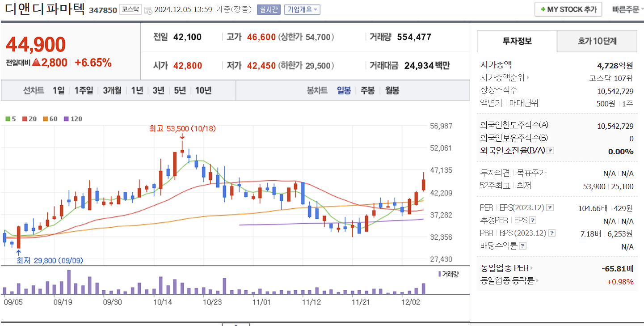The image size is (644, 326).
Task: Click the 상장주식수 value 10,542,729
Action: [615, 91]
